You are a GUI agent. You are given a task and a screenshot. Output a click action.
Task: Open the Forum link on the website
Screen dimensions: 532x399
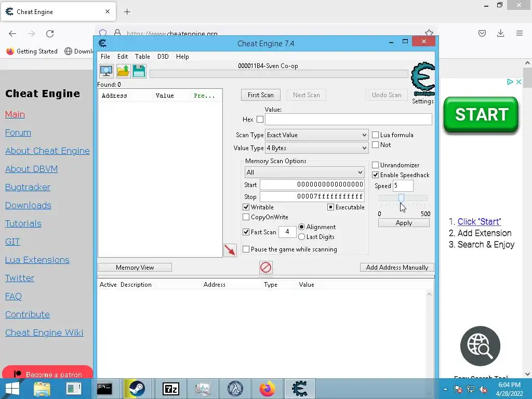18,132
